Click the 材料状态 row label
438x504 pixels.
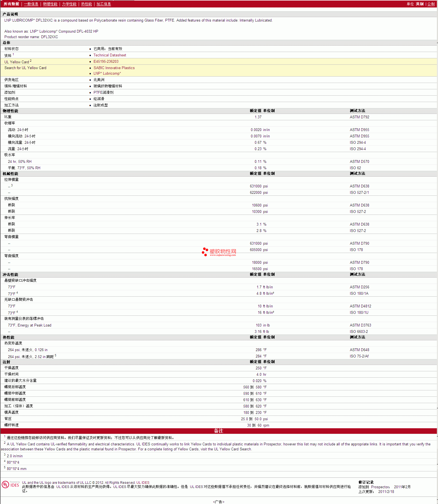coord(11,49)
